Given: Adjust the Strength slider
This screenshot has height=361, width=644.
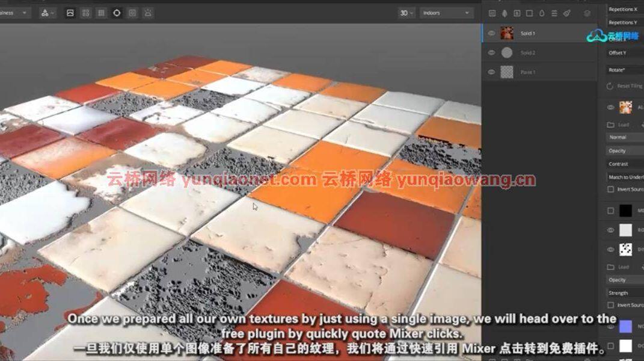Looking at the screenshot, I should (x=625, y=293).
